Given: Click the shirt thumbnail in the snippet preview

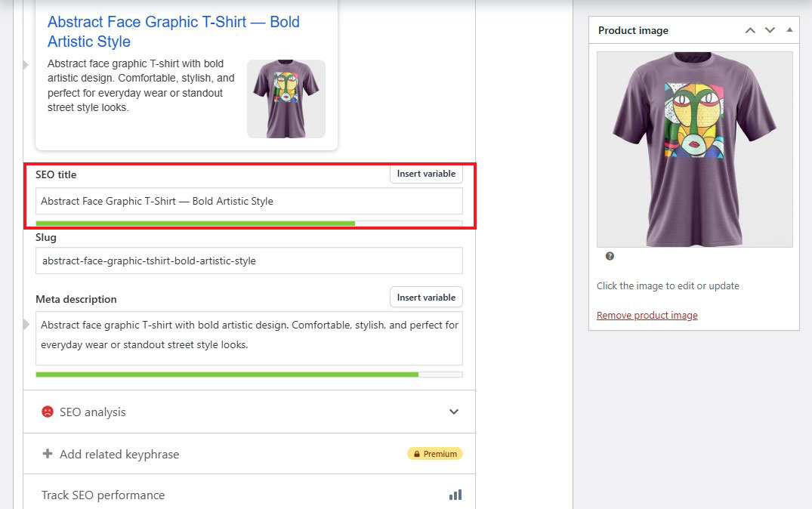Looking at the screenshot, I should coord(286,98).
